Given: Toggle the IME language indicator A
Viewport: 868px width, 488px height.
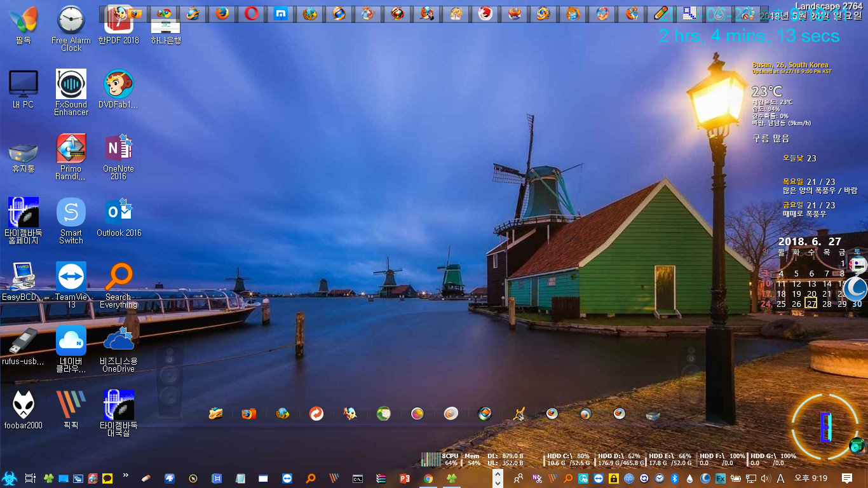Looking at the screenshot, I should pos(780,478).
